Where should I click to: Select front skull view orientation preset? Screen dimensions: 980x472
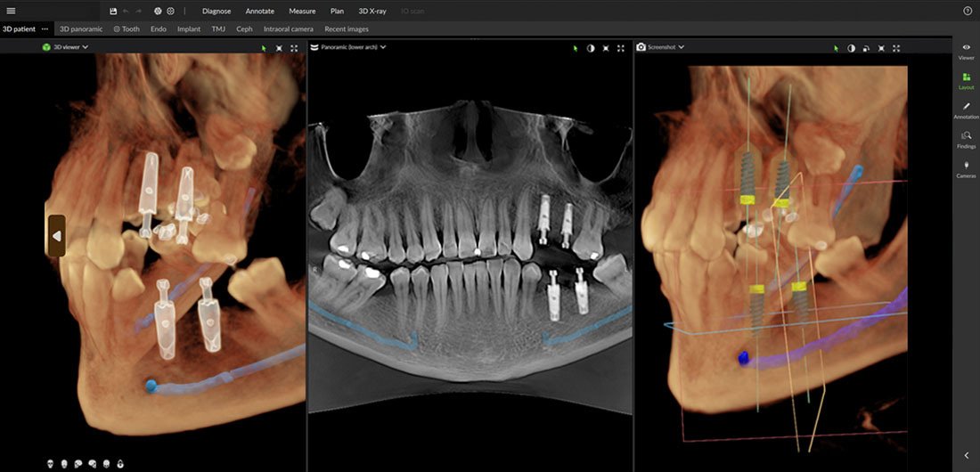(x=51, y=463)
